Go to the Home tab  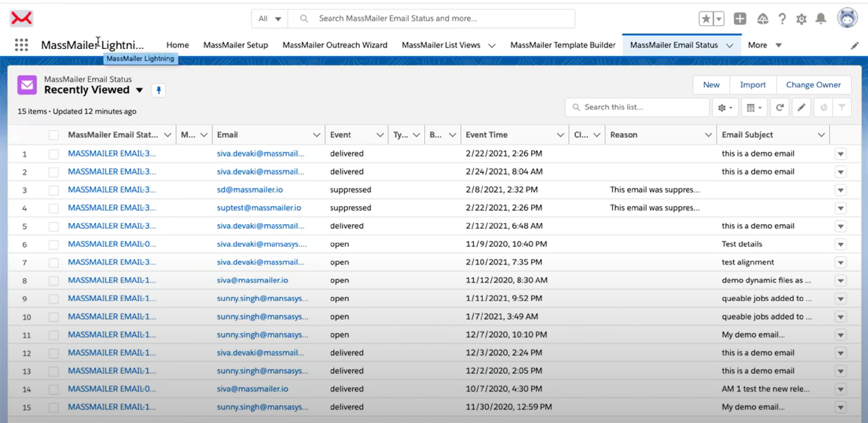tap(177, 45)
